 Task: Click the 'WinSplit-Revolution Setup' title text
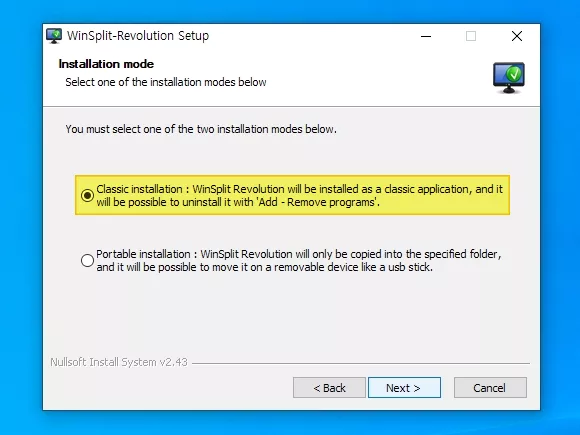click(x=138, y=36)
